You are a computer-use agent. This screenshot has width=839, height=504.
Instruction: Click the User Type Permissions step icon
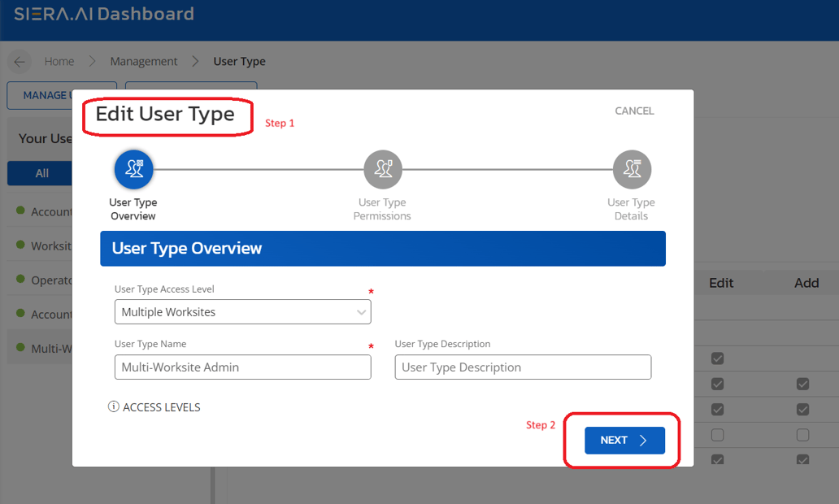point(383,170)
